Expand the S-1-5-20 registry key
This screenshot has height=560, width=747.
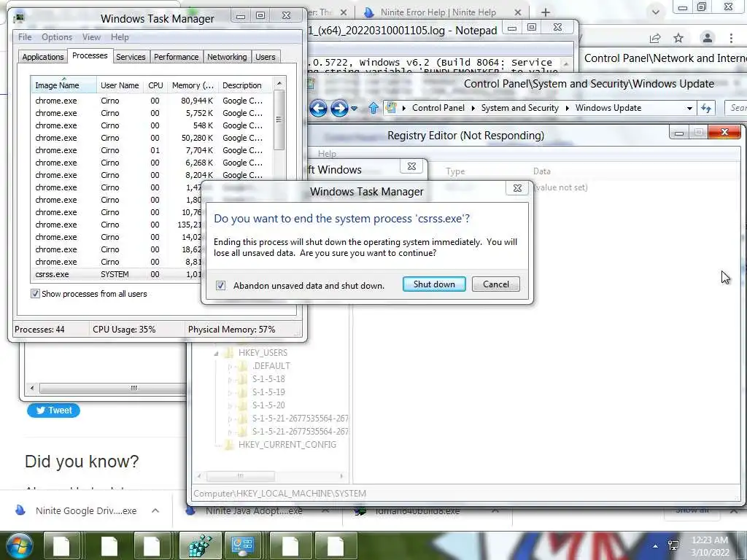pyautogui.click(x=230, y=405)
